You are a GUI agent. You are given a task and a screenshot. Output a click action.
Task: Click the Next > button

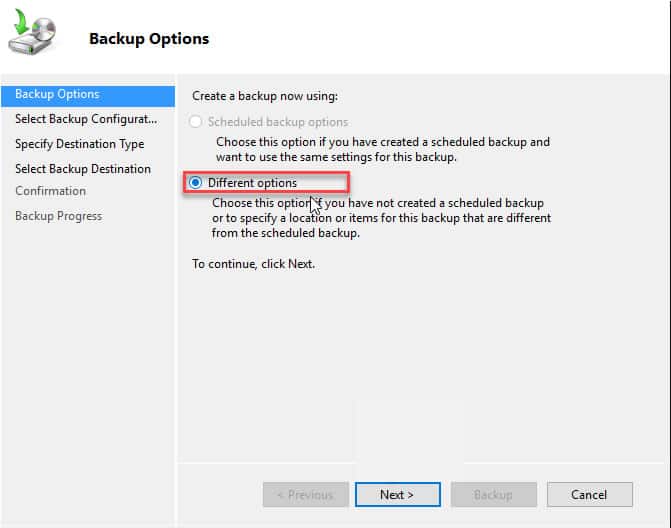[398, 495]
